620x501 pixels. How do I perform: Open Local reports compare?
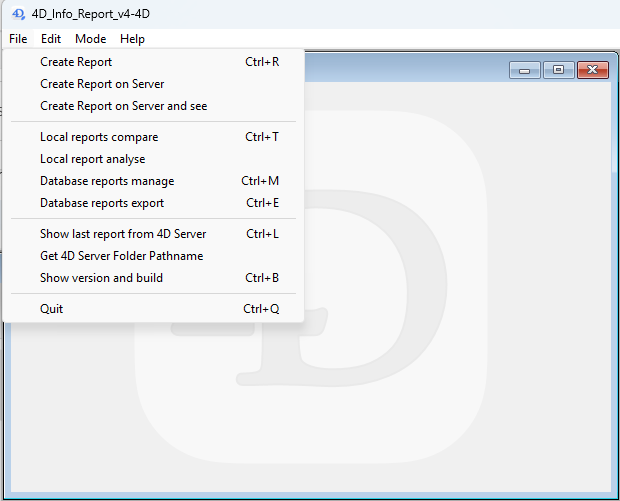coord(99,137)
